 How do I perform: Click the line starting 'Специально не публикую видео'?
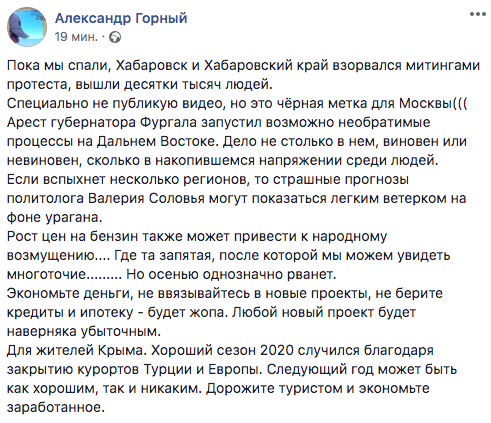[237, 104]
